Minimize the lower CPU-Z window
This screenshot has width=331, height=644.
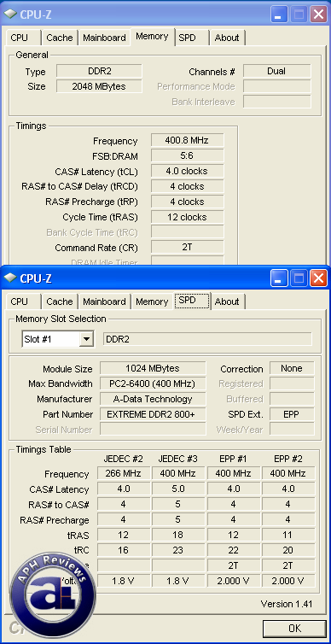279,279
